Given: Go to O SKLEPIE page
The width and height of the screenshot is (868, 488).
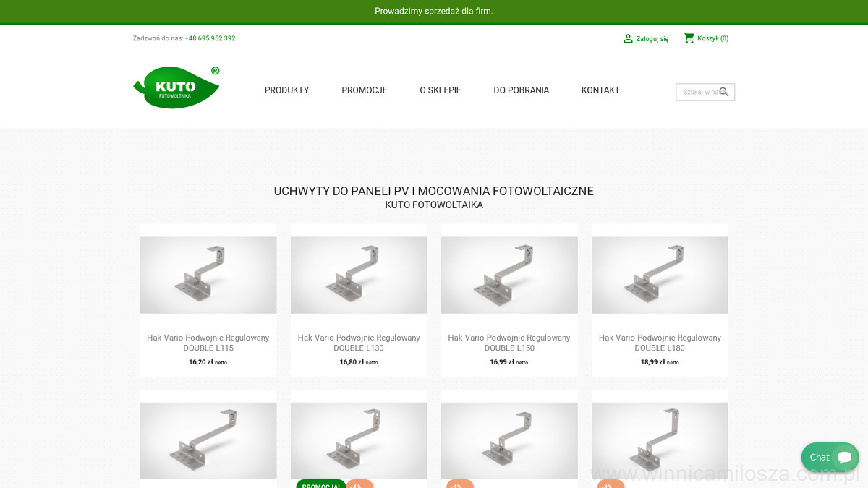Looking at the screenshot, I should (x=441, y=90).
